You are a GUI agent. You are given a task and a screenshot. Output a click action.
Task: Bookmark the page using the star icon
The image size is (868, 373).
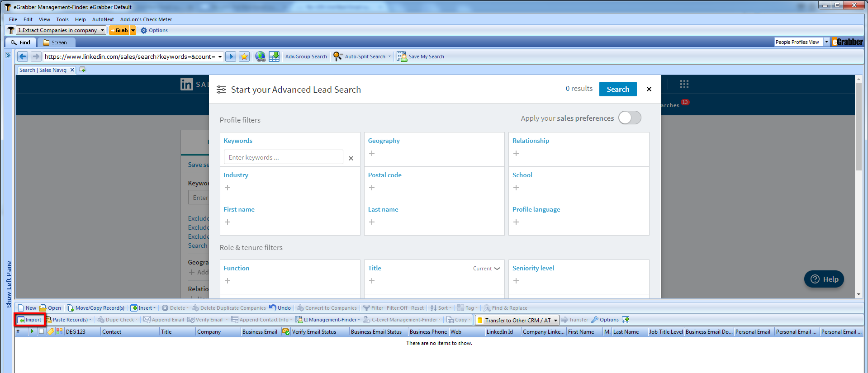244,57
